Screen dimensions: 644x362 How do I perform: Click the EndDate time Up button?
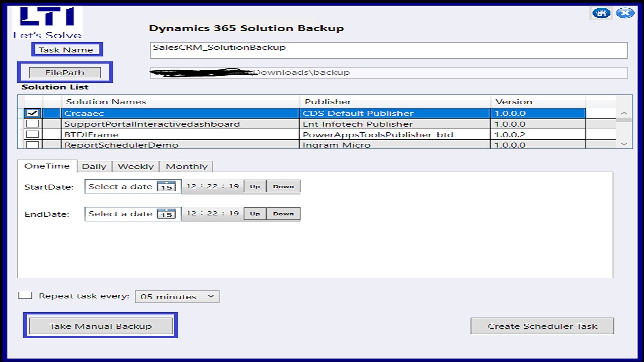(x=255, y=214)
